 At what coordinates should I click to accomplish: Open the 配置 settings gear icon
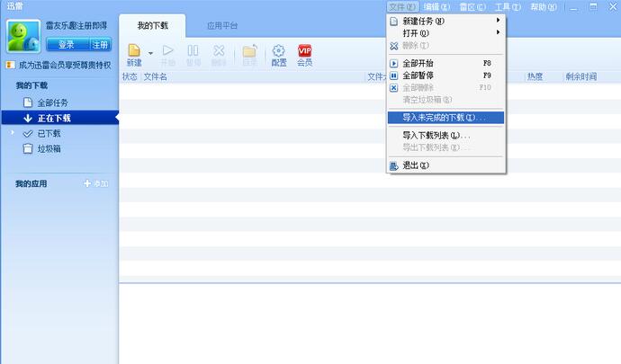pos(279,55)
